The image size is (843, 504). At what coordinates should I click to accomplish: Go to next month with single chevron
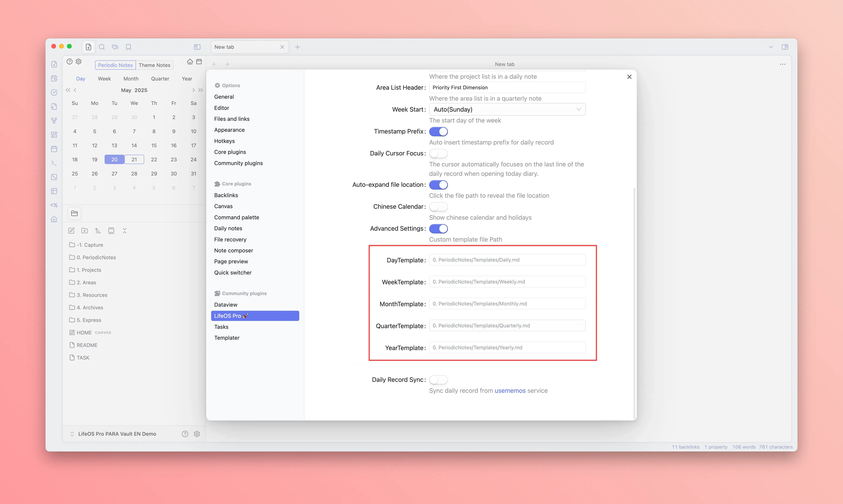click(x=193, y=90)
